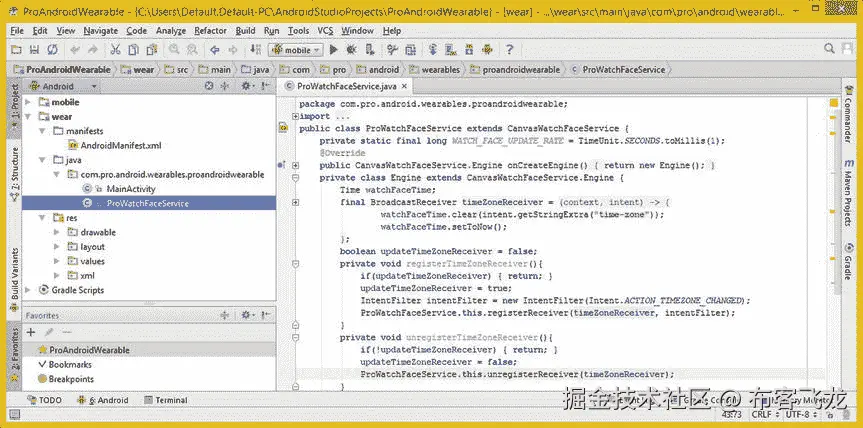Open the Terminal tool window button
Image resolution: width=863 pixels, height=428 pixels.
coord(166,400)
